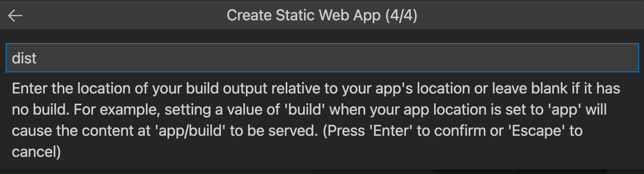Click the trailing 'cancel)' text
Viewport: 644px width, 174px height.
tap(36, 152)
